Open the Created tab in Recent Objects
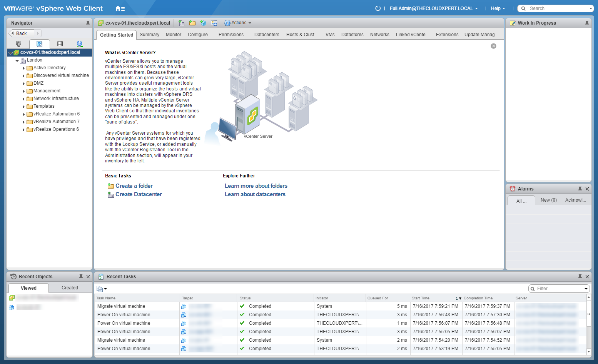 tap(70, 288)
